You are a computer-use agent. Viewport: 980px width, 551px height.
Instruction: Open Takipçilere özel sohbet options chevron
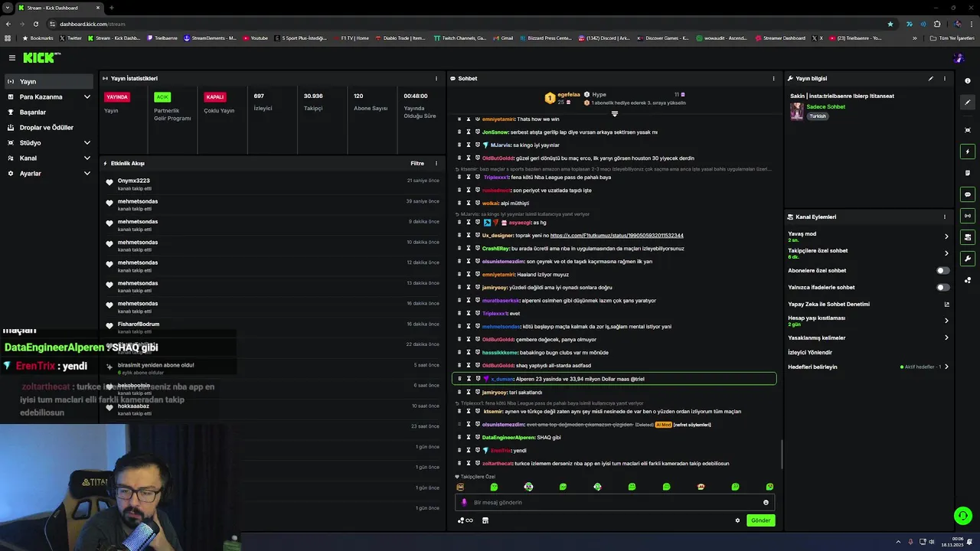946,253
